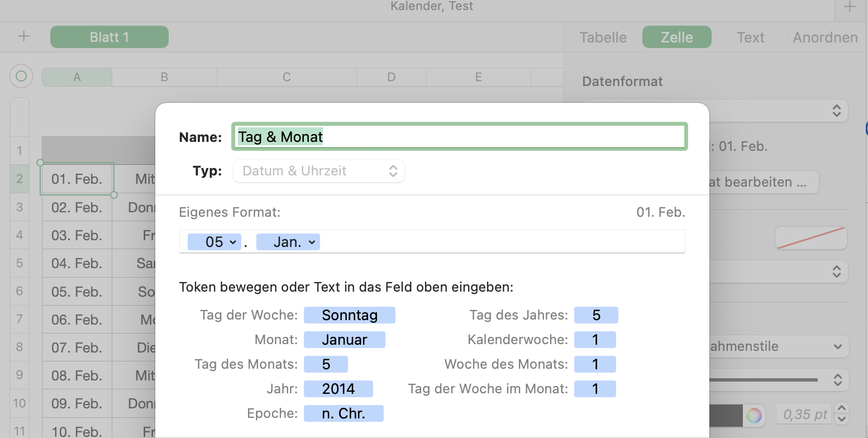Open the Anordnen tab
The image size is (868, 438).
pyautogui.click(x=825, y=37)
